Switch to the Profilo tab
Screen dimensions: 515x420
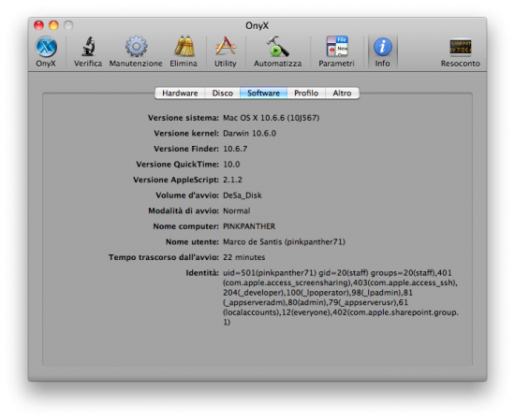306,94
